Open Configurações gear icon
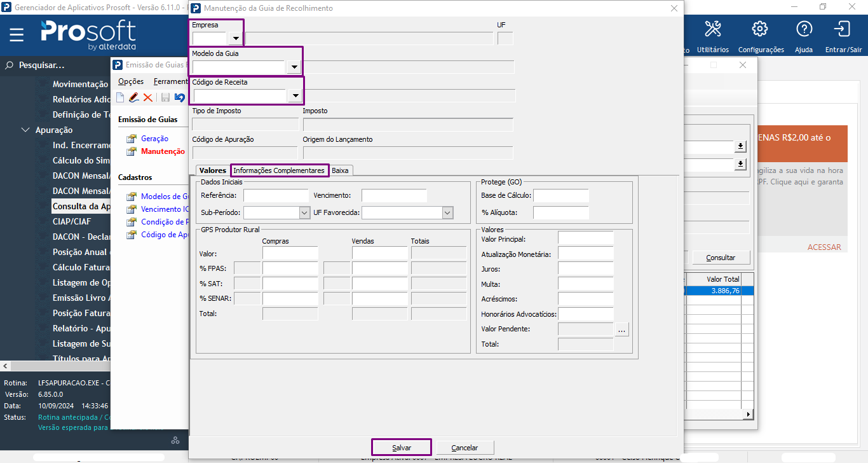Viewport: 868px width, 463px height. (x=760, y=29)
